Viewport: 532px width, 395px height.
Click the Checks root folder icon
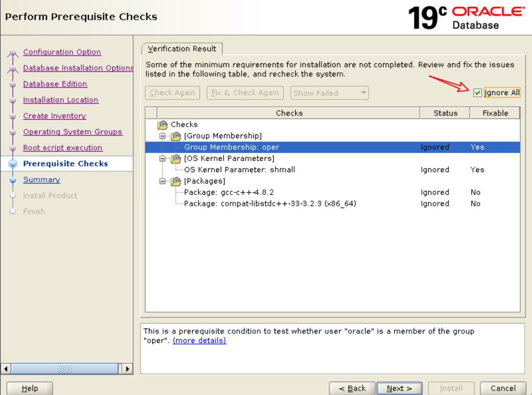162,125
